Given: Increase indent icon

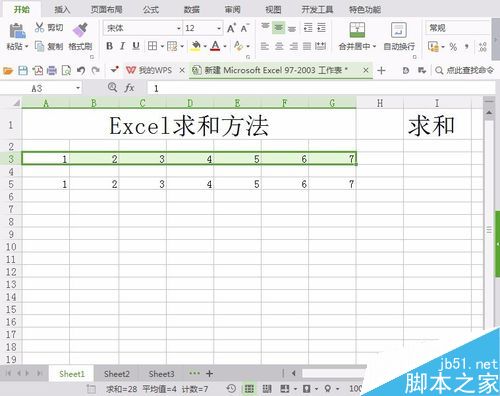Looking at the screenshot, I should click(x=321, y=28).
